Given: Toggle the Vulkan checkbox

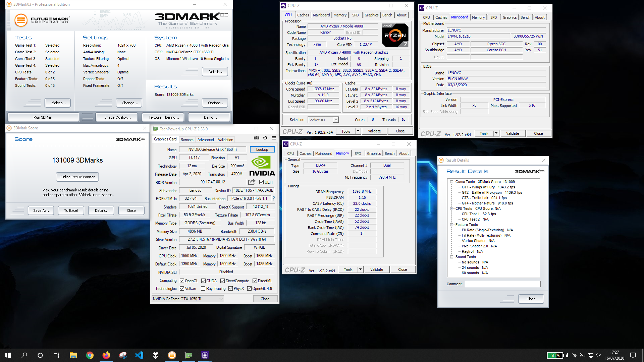Looking at the screenshot, I should [182, 288].
